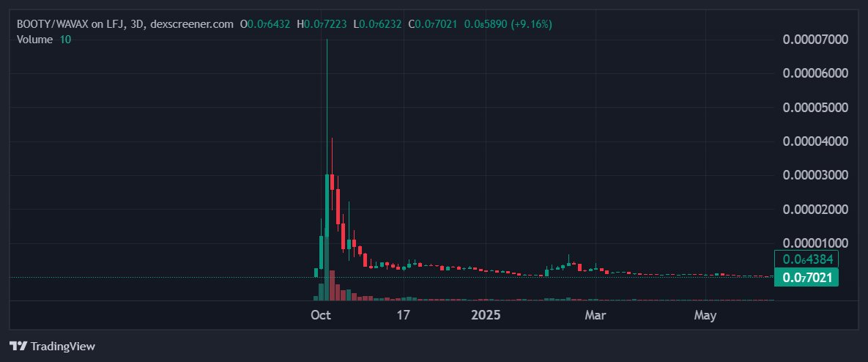
Task: Click the low price L0.0₇6232
Action: point(377,24)
